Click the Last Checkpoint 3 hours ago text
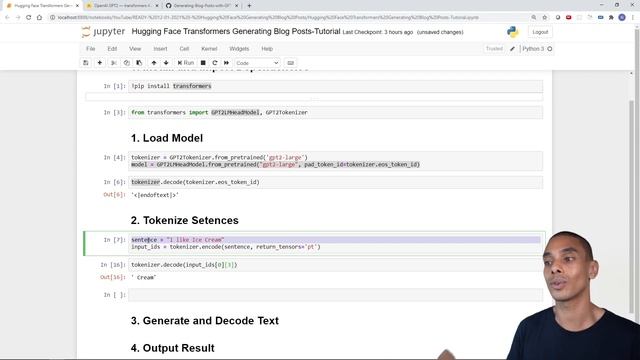The width and height of the screenshot is (640, 360). (378, 32)
